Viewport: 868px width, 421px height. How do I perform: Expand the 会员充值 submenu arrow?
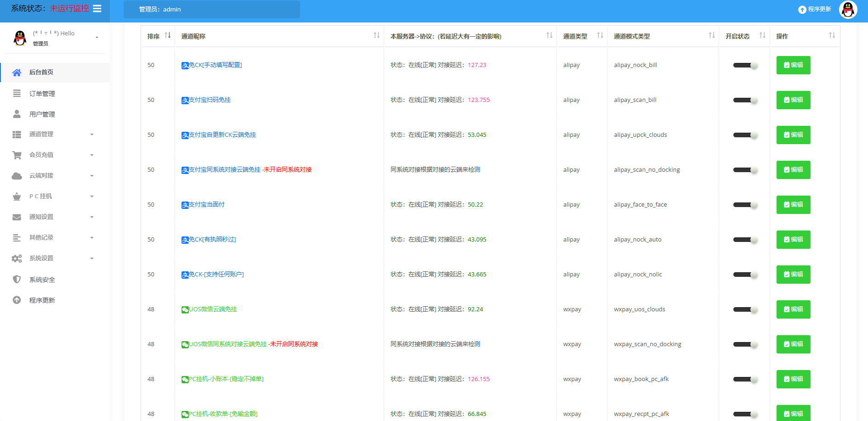pyautogui.click(x=92, y=155)
